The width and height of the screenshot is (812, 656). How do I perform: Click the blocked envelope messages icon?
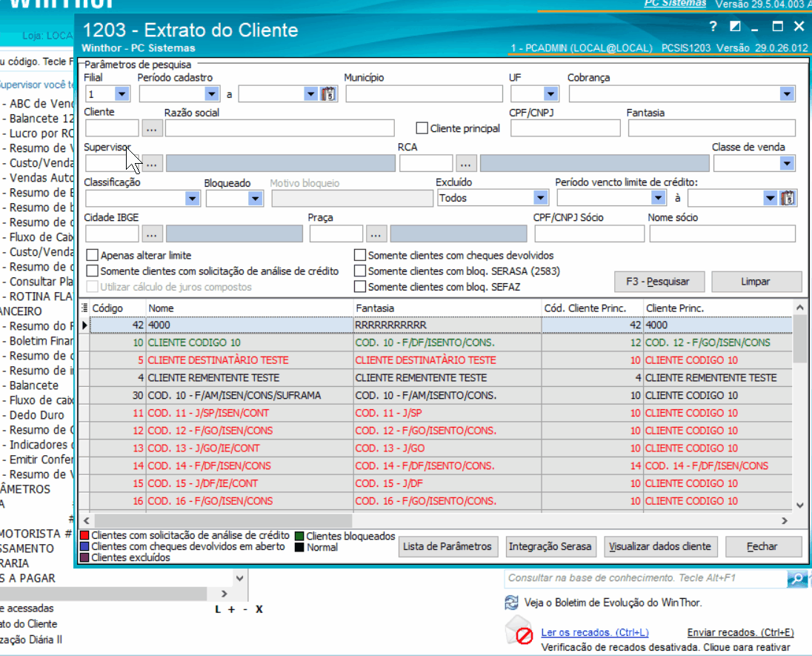pyautogui.click(x=519, y=630)
